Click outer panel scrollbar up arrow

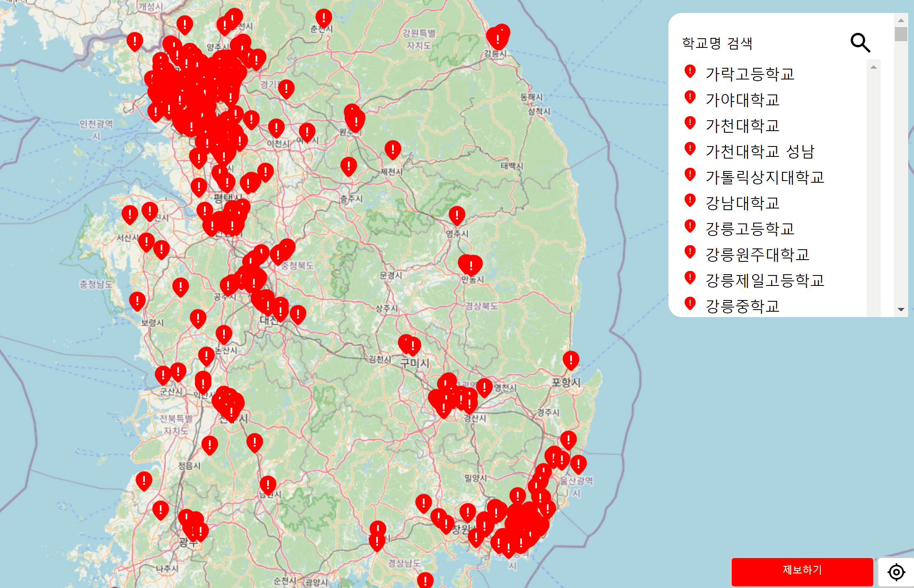tap(901, 20)
